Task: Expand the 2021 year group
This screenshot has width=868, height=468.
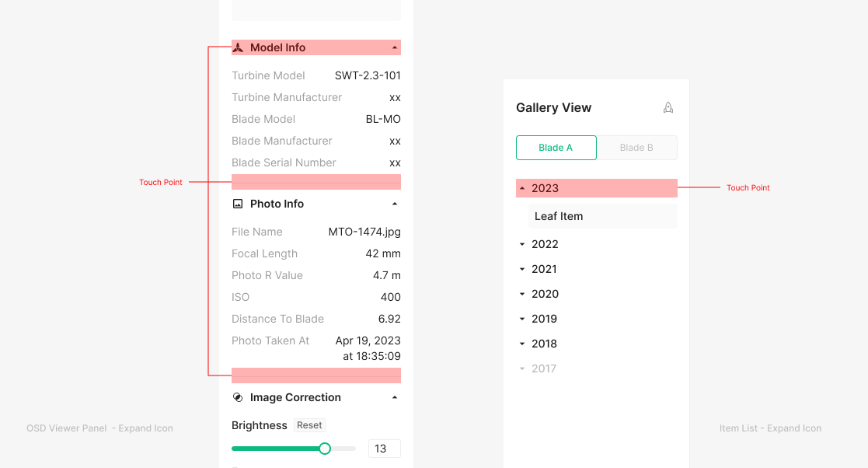Action: (x=523, y=269)
